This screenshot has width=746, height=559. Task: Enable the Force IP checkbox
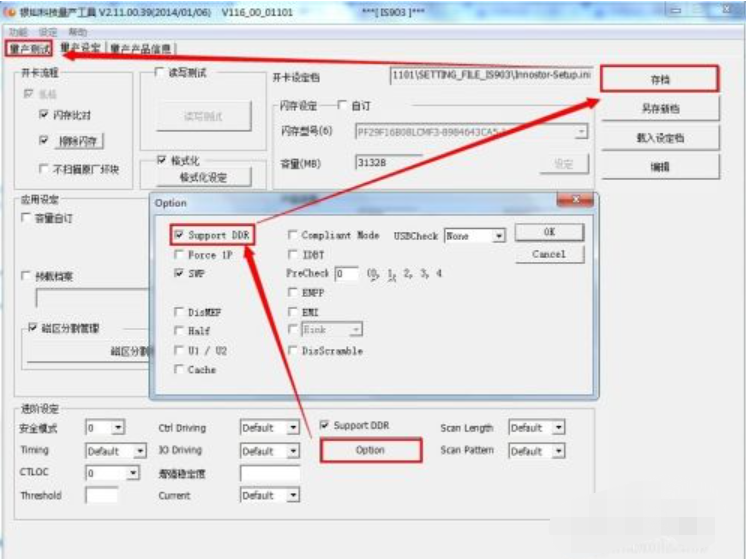(178, 255)
